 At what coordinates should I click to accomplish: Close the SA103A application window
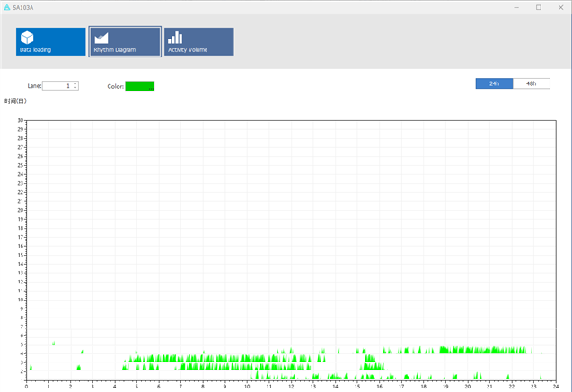(560, 6)
